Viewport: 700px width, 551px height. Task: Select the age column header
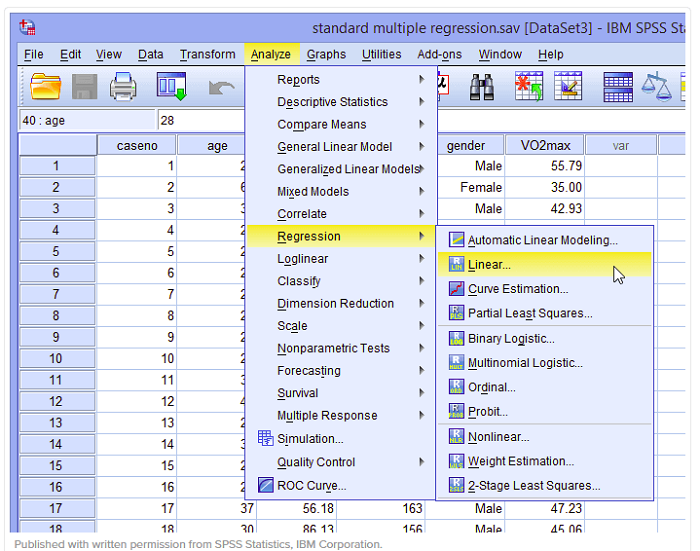click(x=211, y=146)
